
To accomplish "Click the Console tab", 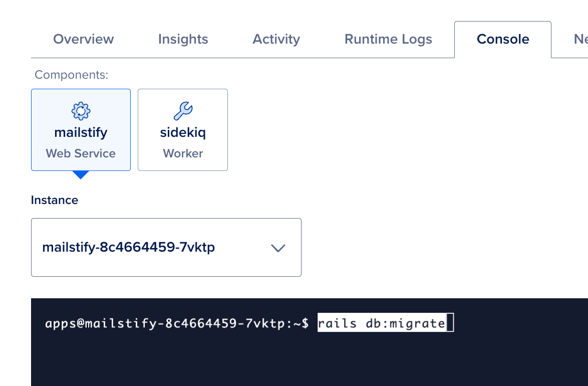I will pyautogui.click(x=502, y=39).
